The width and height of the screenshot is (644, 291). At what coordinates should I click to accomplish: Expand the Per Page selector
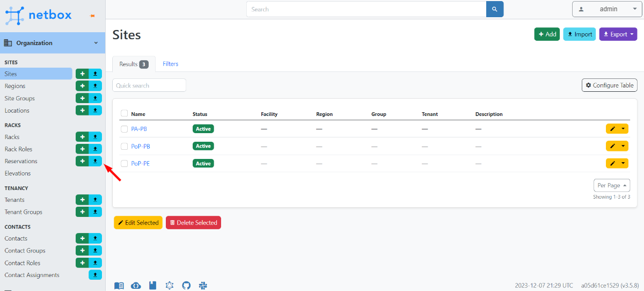click(612, 185)
